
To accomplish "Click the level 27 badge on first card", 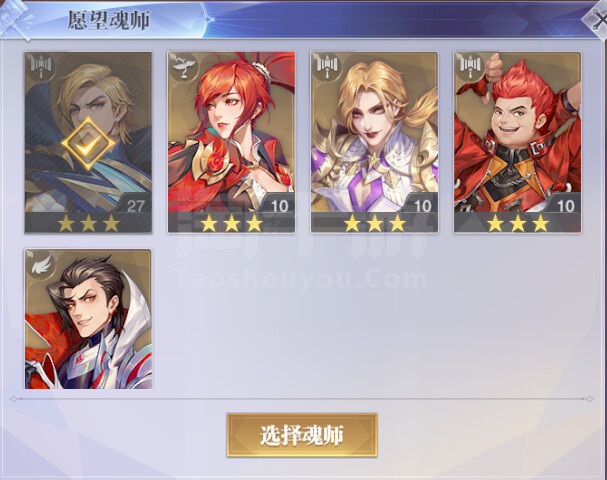I will tap(135, 205).
